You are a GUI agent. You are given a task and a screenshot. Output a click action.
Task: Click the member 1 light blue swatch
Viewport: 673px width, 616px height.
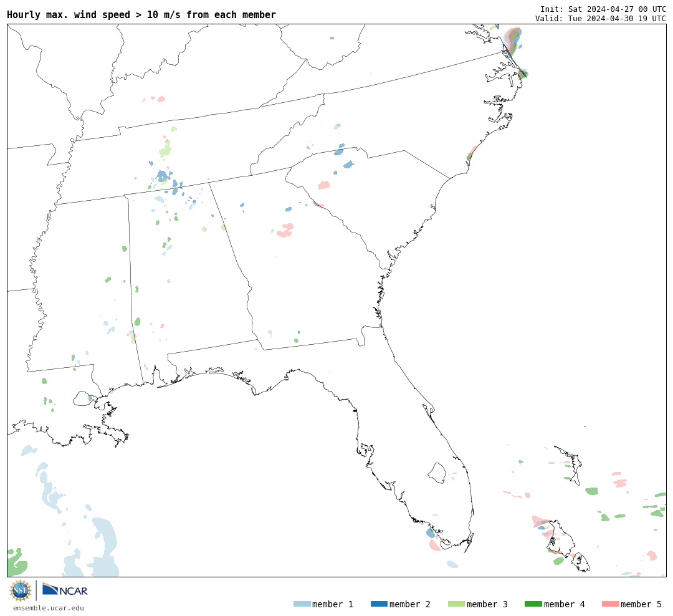(x=302, y=604)
